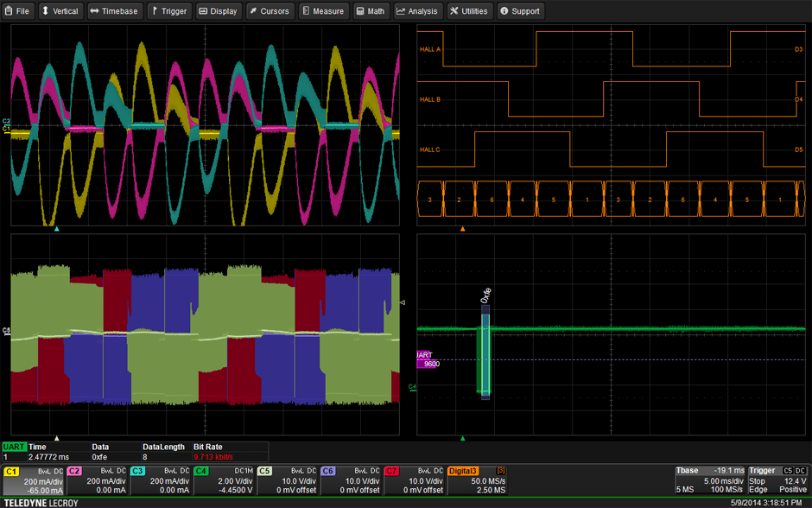Select the C2 channel descriptor box
Screen dimensions: 812x508
pyautogui.click(x=97, y=480)
